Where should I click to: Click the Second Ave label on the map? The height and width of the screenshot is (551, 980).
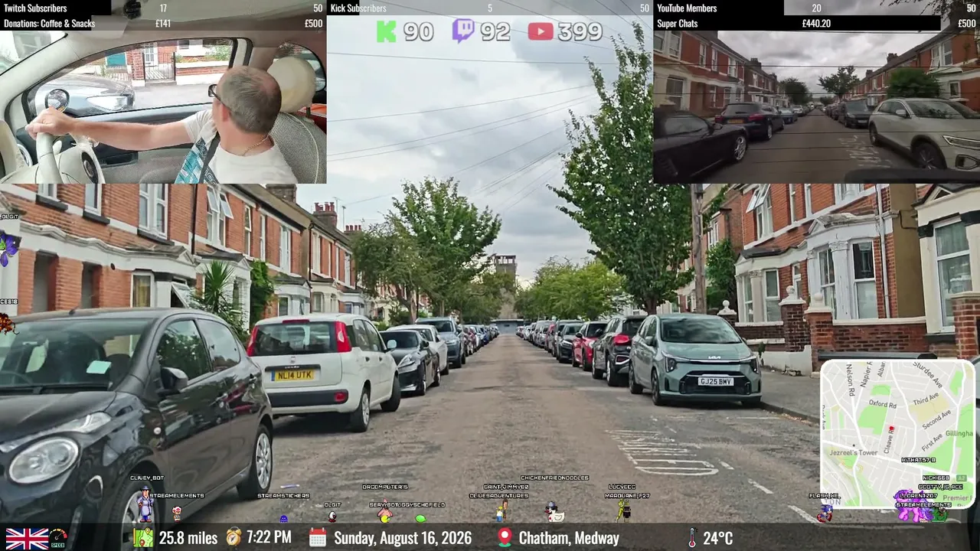coord(936,421)
